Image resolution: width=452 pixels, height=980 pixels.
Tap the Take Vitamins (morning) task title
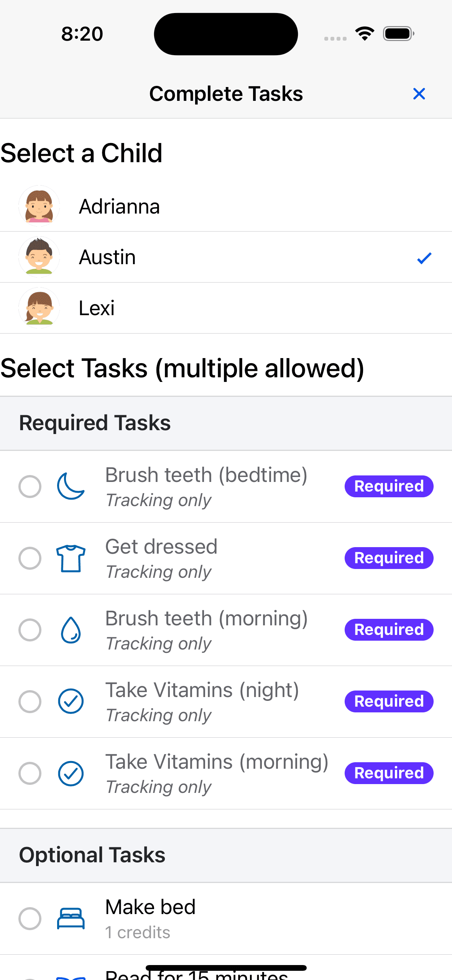pyautogui.click(x=217, y=761)
